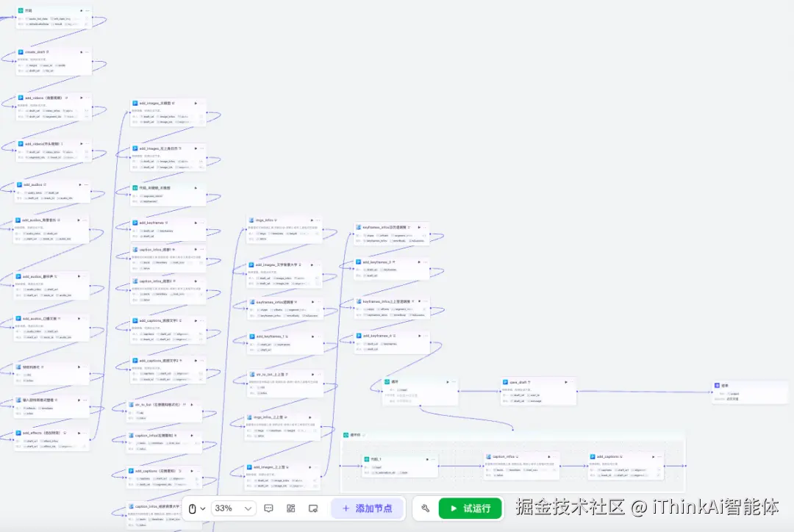
Task: Open the comment tool in bottom toolbar
Action: pos(269,508)
